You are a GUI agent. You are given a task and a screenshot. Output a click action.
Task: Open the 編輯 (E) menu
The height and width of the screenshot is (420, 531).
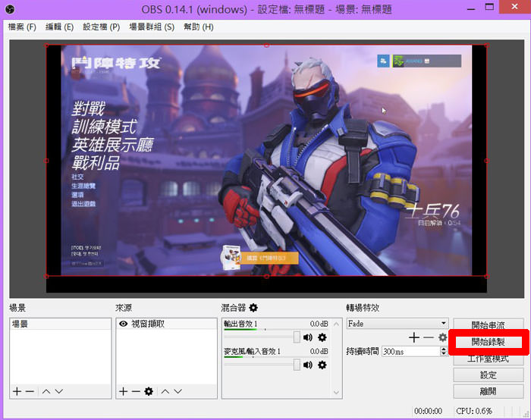click(59, 27)
